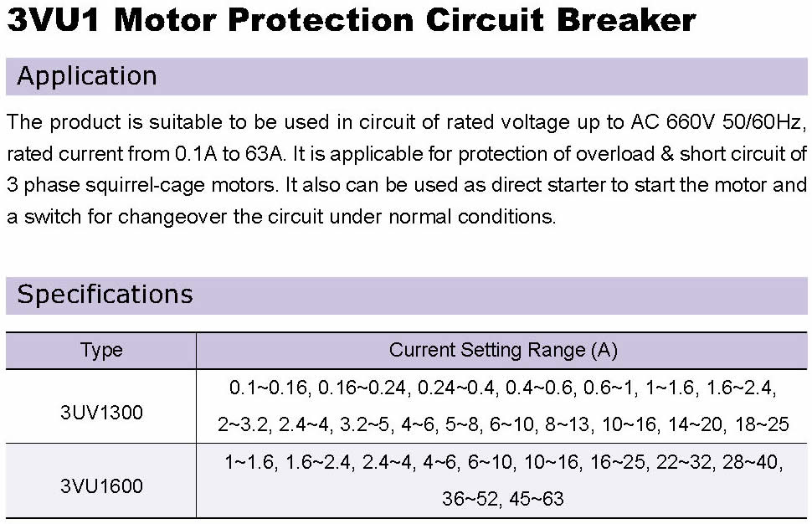Click the 18~25 range value

click(x=762, y=424)
